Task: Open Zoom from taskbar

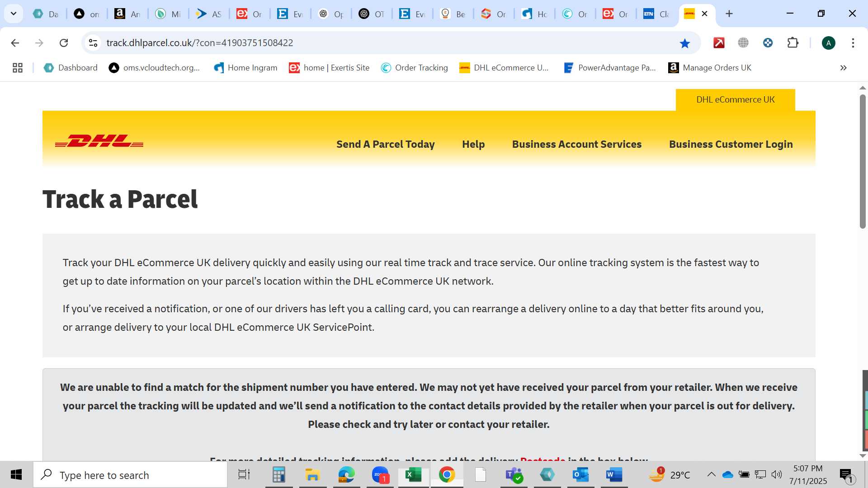Action: coord(380,474)
